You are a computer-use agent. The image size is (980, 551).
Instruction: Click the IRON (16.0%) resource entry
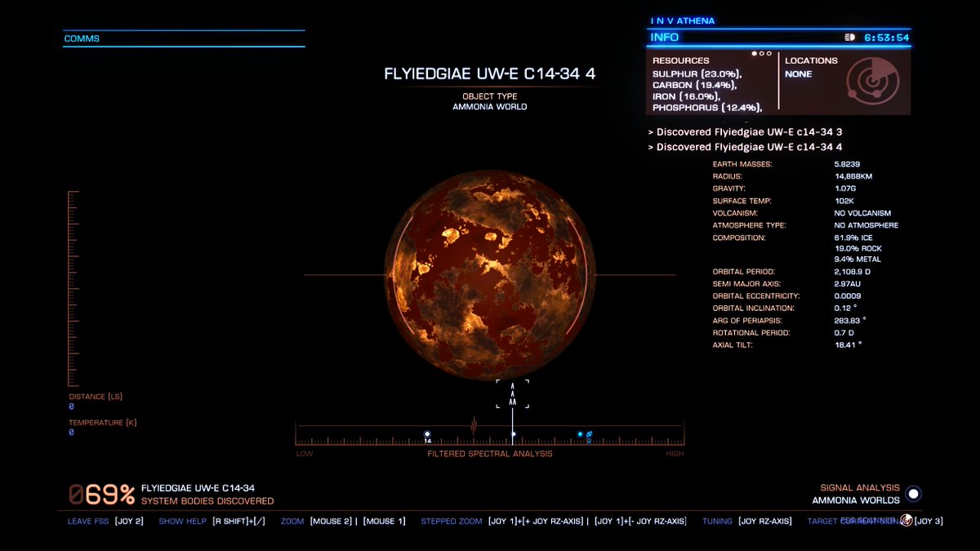pos(686,96)
